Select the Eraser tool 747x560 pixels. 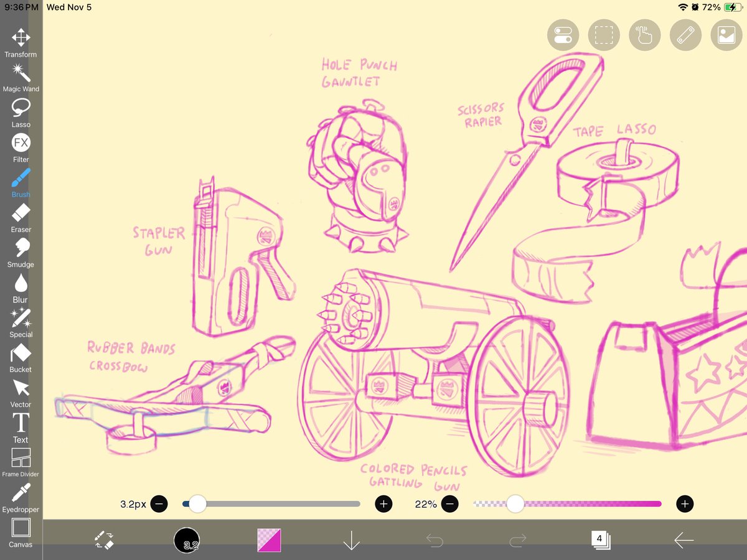pos(21,218)
